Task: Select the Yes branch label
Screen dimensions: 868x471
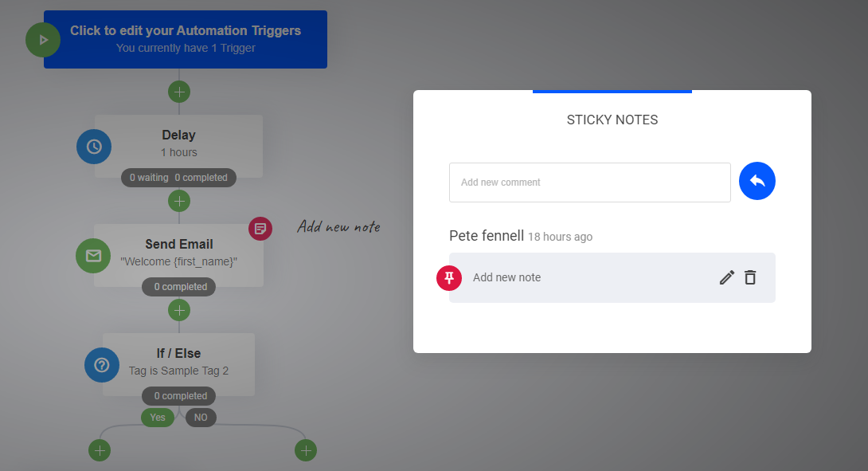Action: [158, 418]
